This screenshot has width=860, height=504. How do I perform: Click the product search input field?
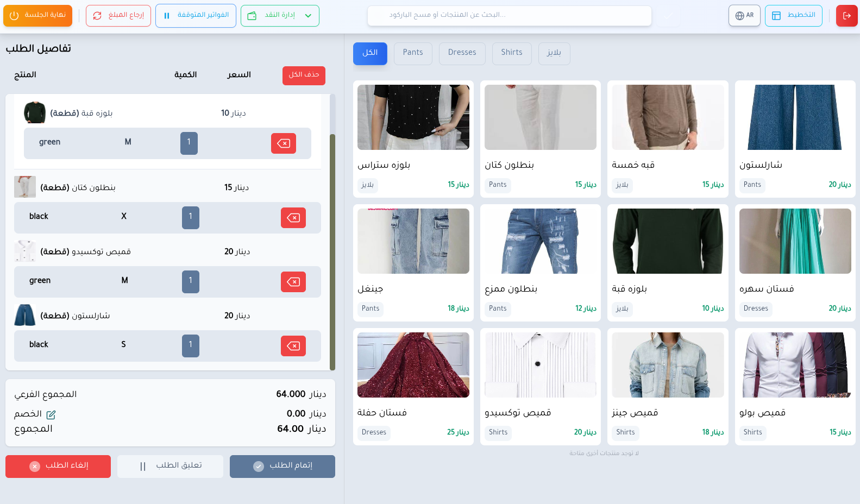click(x=509, y=15)
